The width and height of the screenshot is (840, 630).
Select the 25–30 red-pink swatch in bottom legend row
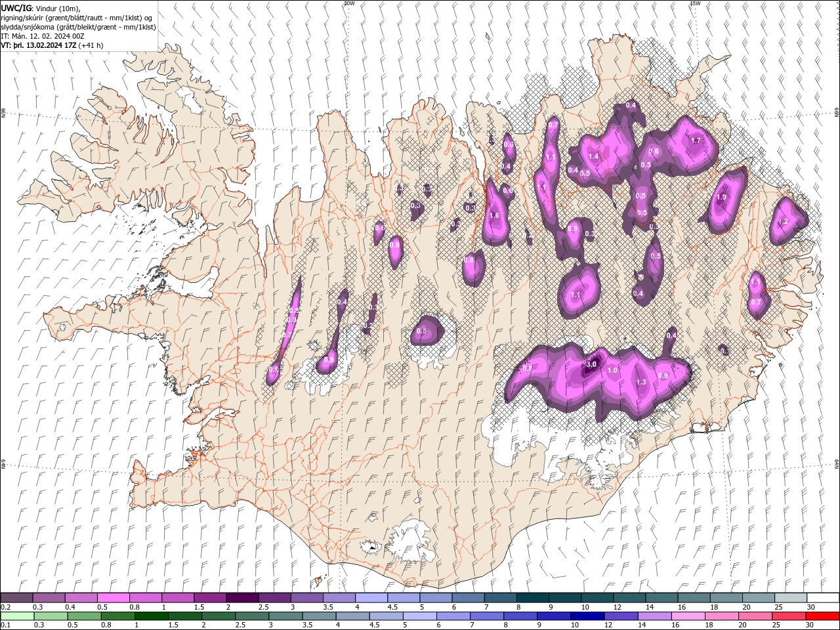click(788, 616)
